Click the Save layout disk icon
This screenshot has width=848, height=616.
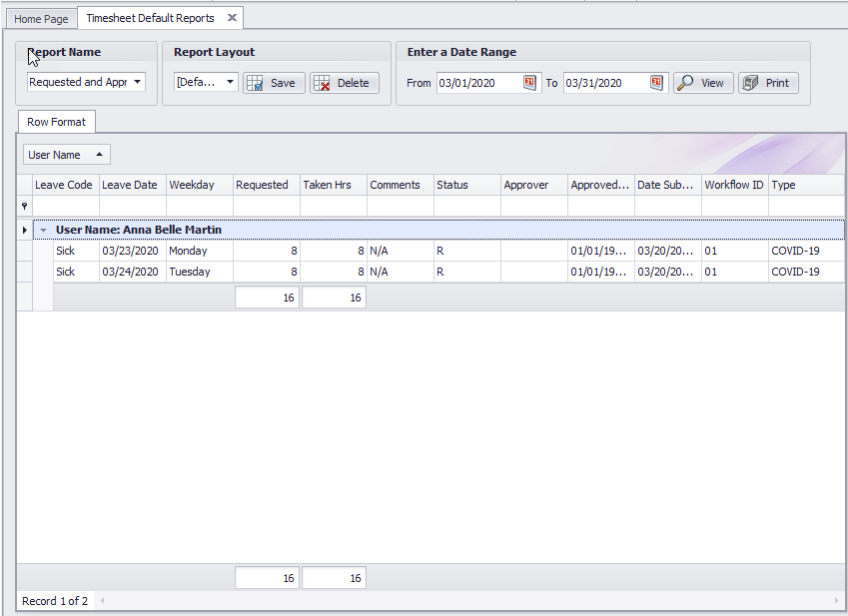point(255,83)
